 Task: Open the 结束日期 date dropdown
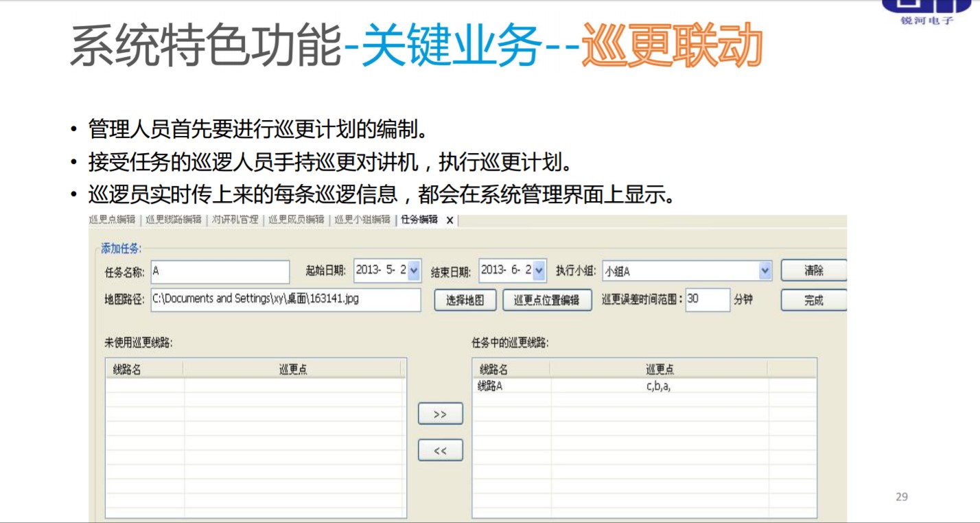(x=539, y=270)
